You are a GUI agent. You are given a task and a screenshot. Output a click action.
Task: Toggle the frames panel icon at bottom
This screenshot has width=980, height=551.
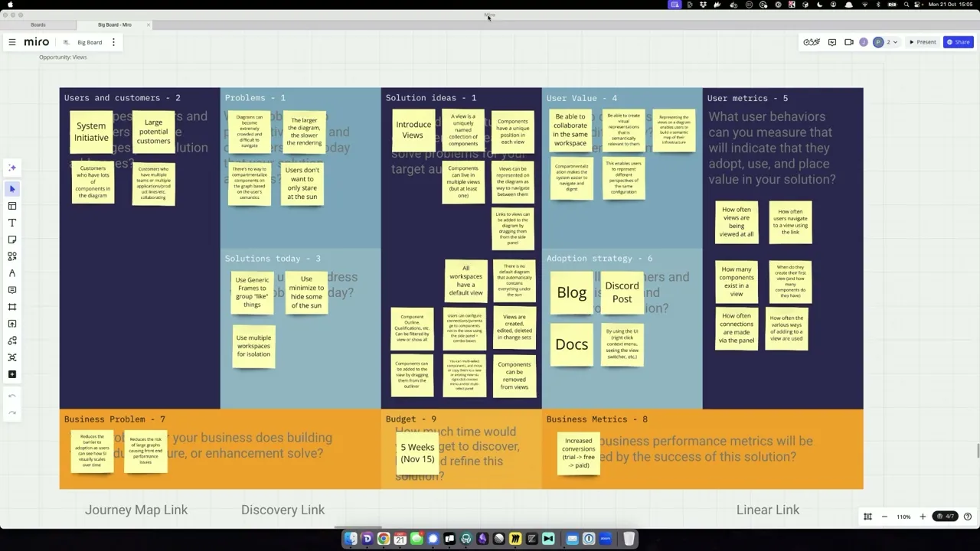(x=946, y=517)
